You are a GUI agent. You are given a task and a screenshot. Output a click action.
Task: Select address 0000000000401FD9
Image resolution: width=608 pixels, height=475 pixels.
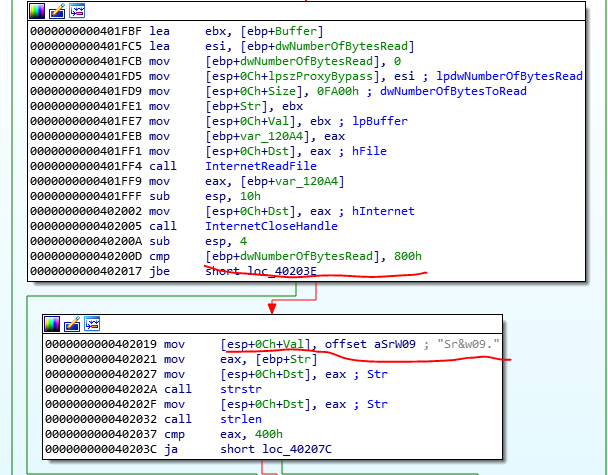[86, 91]
